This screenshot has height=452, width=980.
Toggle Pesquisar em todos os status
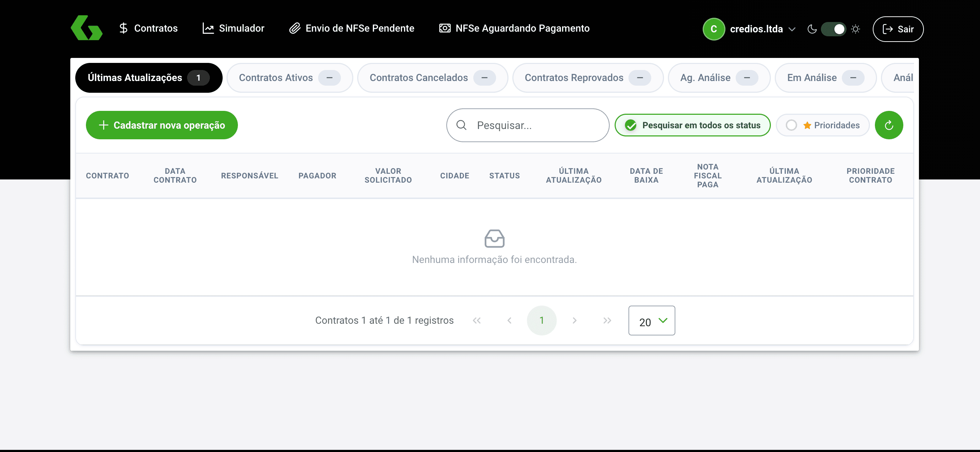[x=692, y=125]
